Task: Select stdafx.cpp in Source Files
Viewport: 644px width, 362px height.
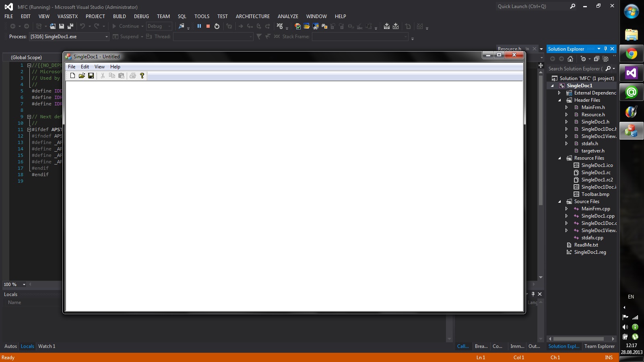Action: 592,238
